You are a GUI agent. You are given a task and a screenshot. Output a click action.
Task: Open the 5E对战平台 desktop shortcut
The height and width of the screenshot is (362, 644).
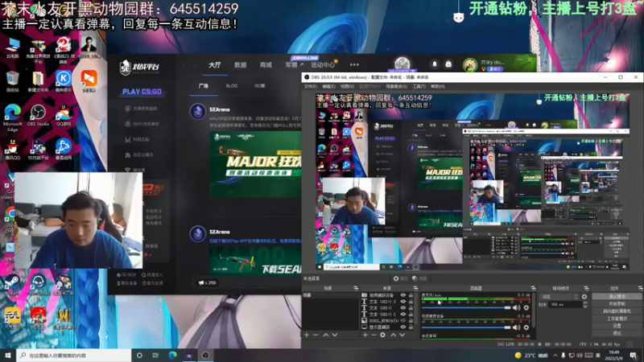click(38, 150)
